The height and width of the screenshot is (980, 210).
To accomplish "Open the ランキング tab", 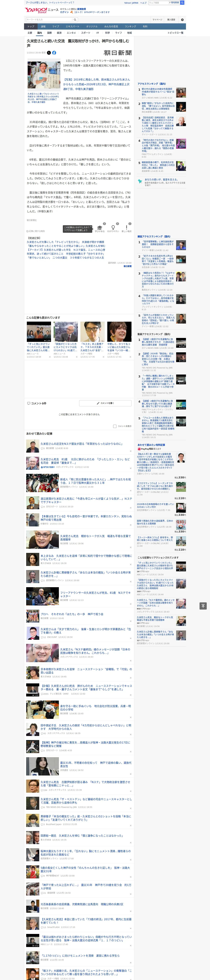I will click(130, 27).
